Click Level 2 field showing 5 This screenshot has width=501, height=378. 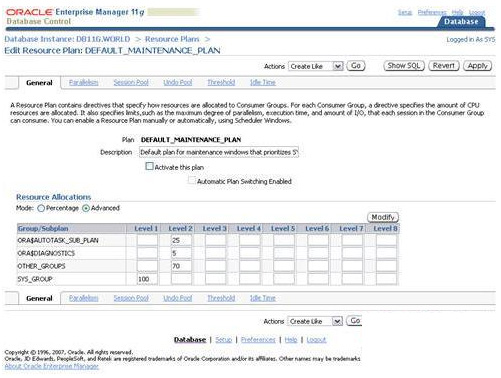click(x=181, y=253)
